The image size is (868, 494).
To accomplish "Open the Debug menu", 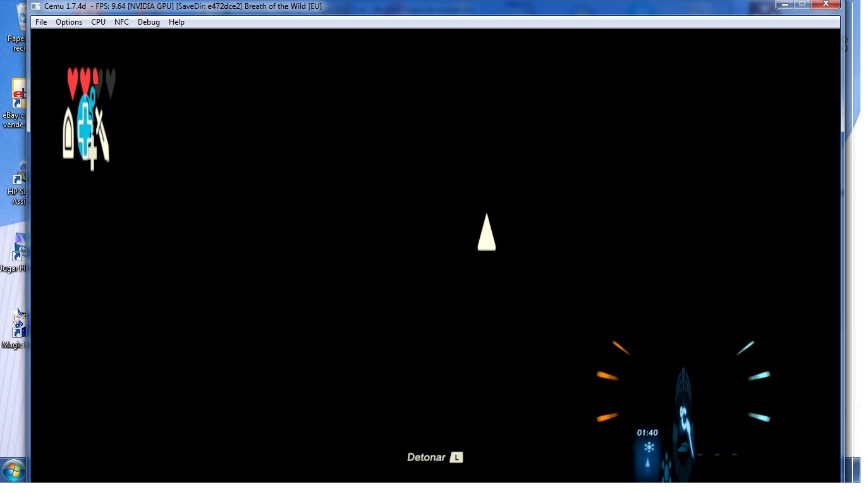I will [x=149, y=22].
